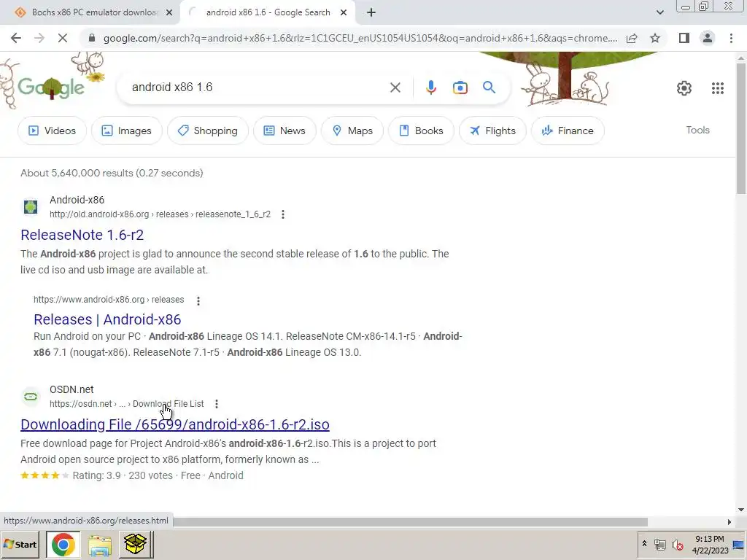The height and width of the screenshot is (560, 747).
Task: Click the horizontal scrollbar thumb
Action: (x=411, y=522)
